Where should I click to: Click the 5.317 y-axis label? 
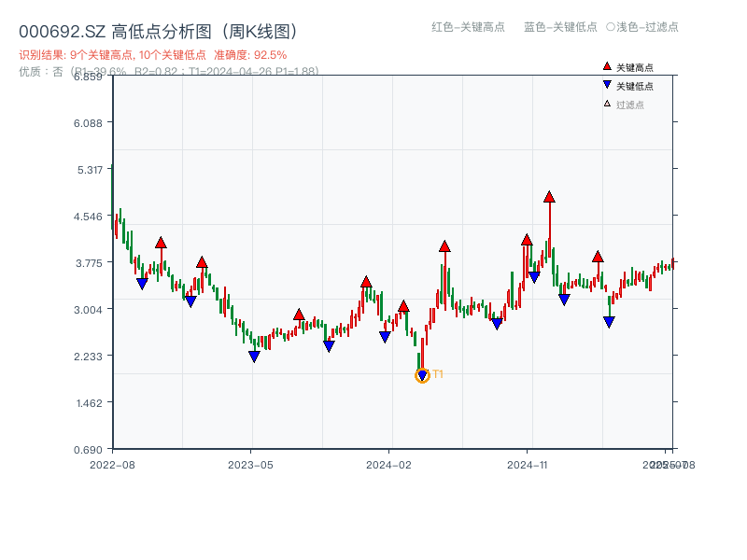[90, 170]
